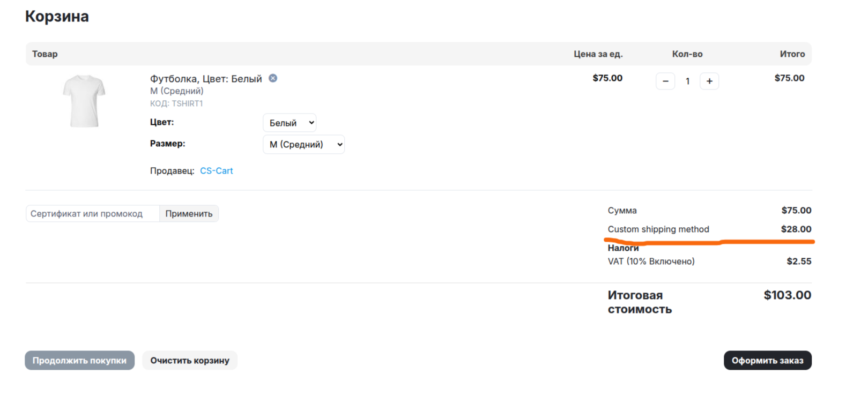The height and width of the screenshot is (396, 868).
Task: Click the Продолжить покупки button
Action: click(x=79, y=360)
